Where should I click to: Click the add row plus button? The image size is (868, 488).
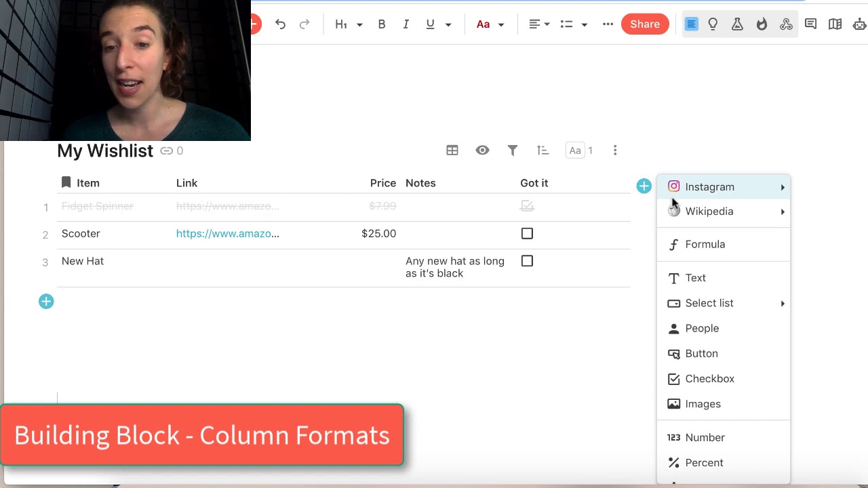46,302
